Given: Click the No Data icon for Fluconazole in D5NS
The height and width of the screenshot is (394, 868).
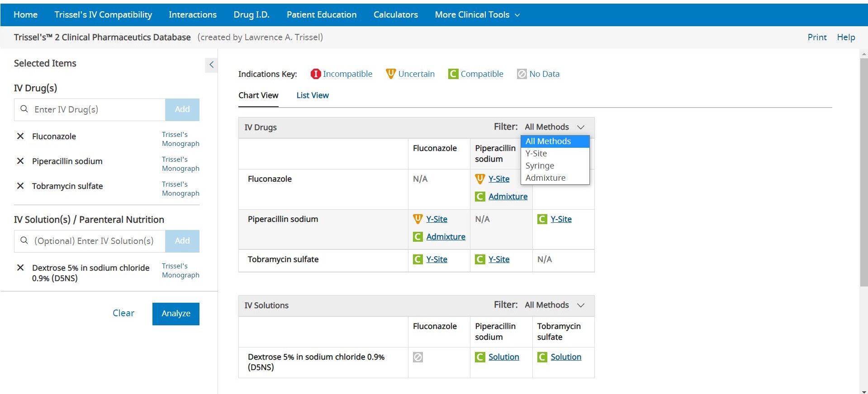Looking at the screenshot, I should pyautogui.click(x=418, y=357).
